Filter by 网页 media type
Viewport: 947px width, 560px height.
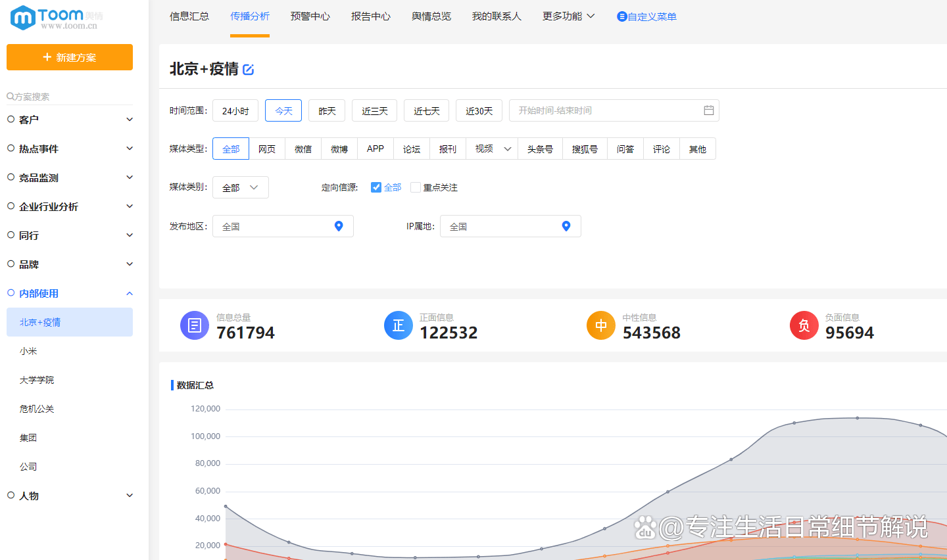[267, 149]
